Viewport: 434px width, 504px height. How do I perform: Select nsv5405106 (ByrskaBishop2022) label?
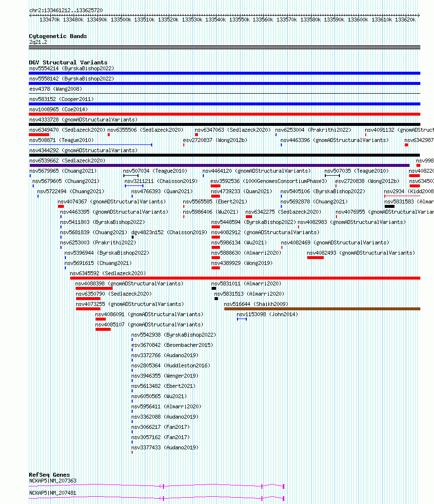(x=323, y=192)
